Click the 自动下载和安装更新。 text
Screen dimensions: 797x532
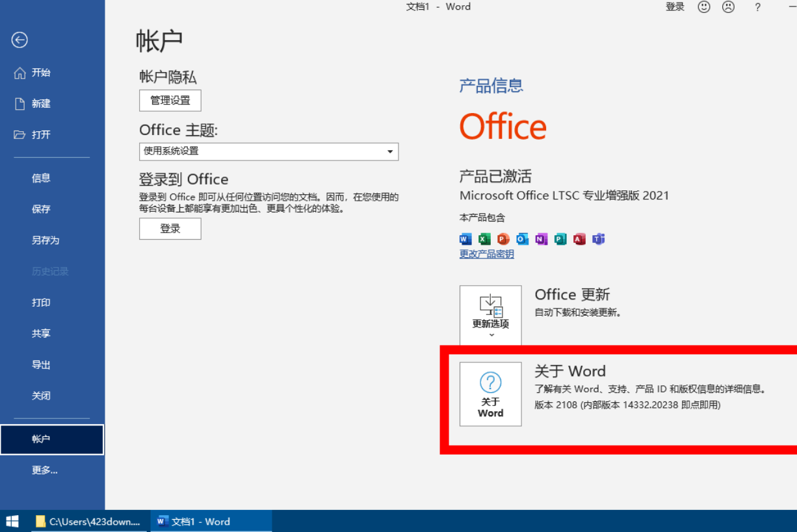(578, 312)
